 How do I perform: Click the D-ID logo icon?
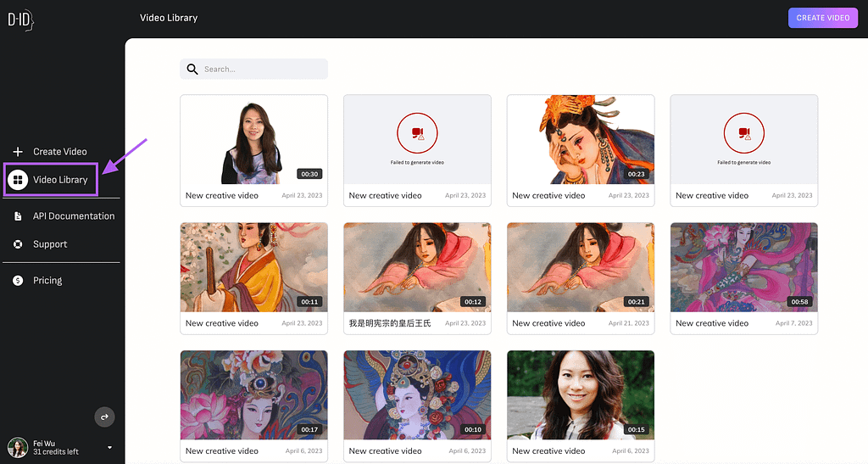19,19
